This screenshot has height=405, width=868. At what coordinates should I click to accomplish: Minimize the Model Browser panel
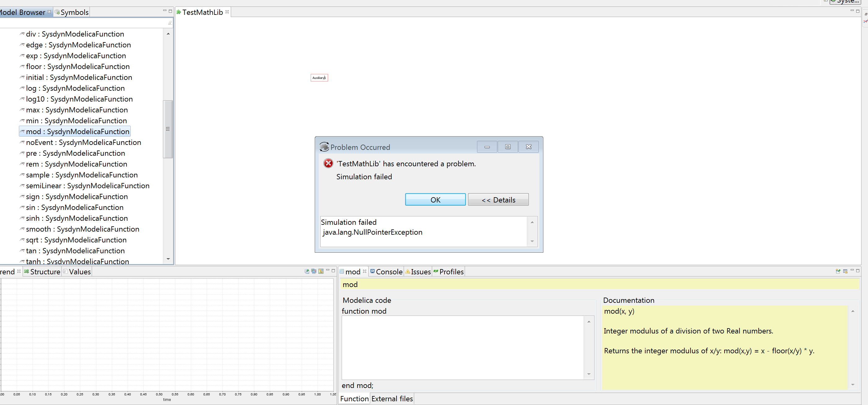click(165, 11)
